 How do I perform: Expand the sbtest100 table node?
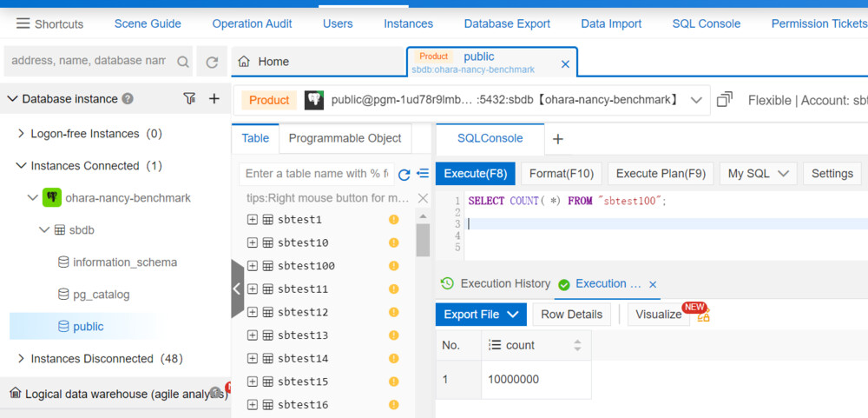point(253,266)
